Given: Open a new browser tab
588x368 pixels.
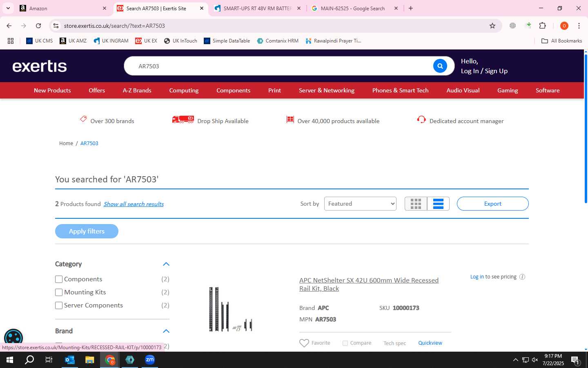Looking at the screenshot, I should pyautogui.click(x=411, y=8).
